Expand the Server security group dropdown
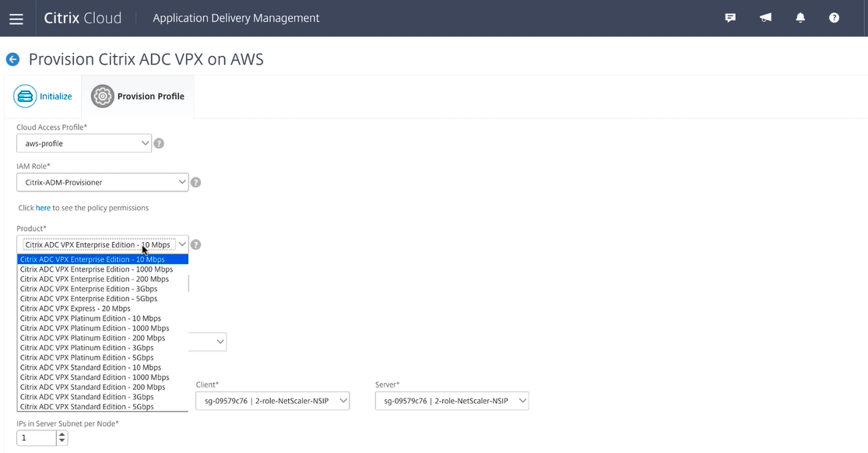The width and height of the screenshot is (868, 453). pos(452,401)
